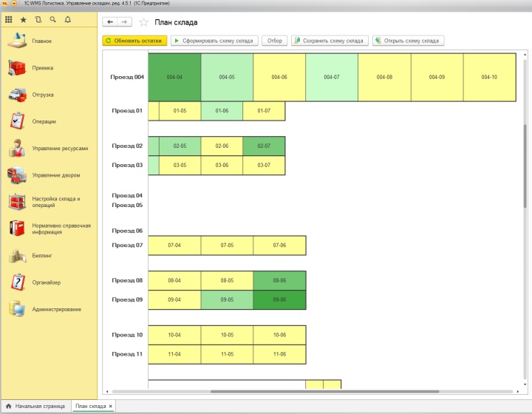
Task: Open the Биллинг section
Action: 41,256
